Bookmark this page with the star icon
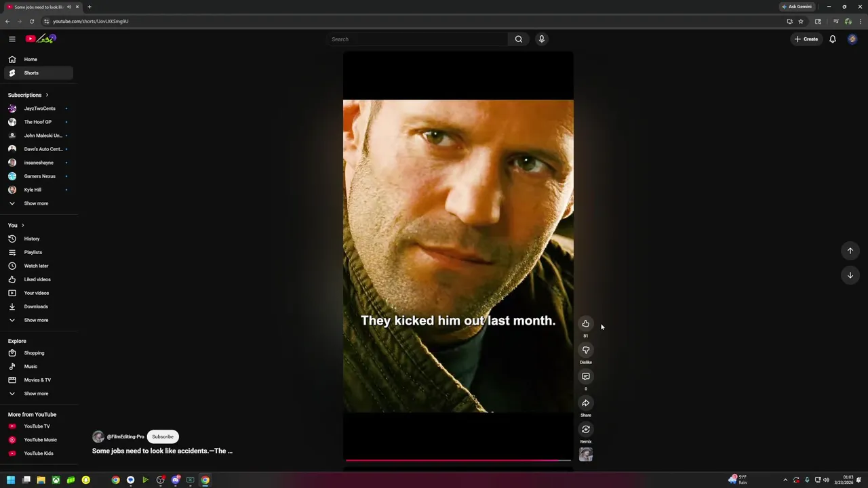This screenshot has height=488, width=868. click(x=801, y=21)
